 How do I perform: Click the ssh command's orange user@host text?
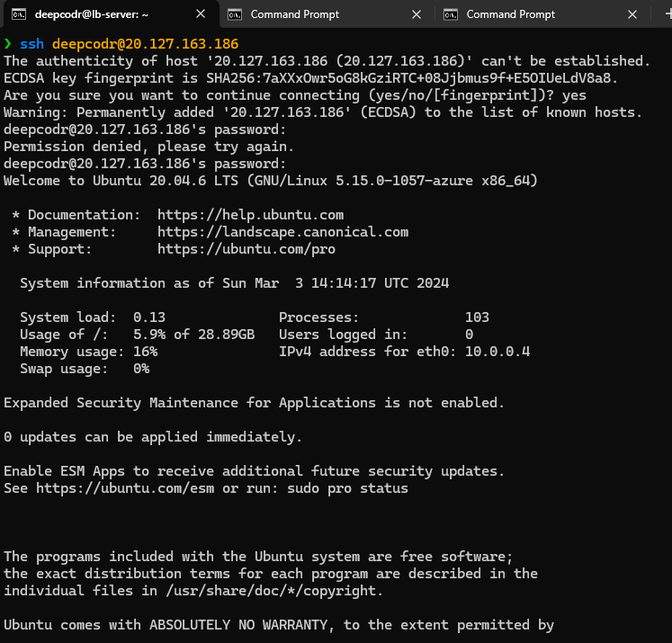click(x=145, y=44)
